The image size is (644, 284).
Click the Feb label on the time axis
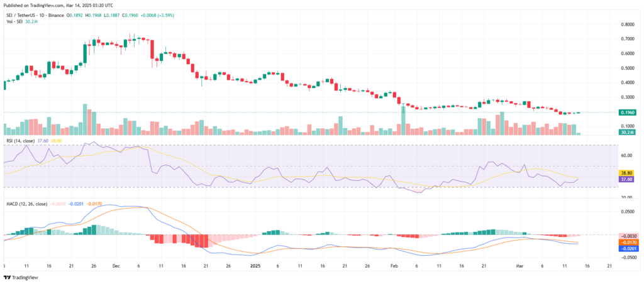(396, 266)
